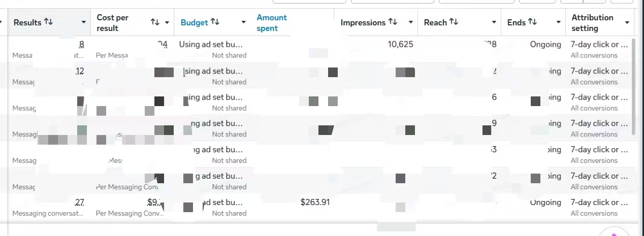This screenshot has width=644, height=236.
Task: Click the vertical table scrollbar
Action: coord(633,86)
